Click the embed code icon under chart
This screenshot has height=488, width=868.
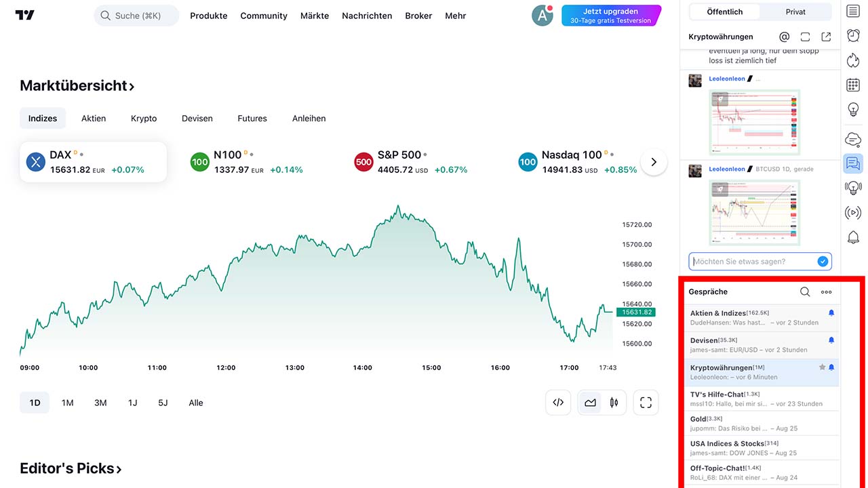coord(558,403)
